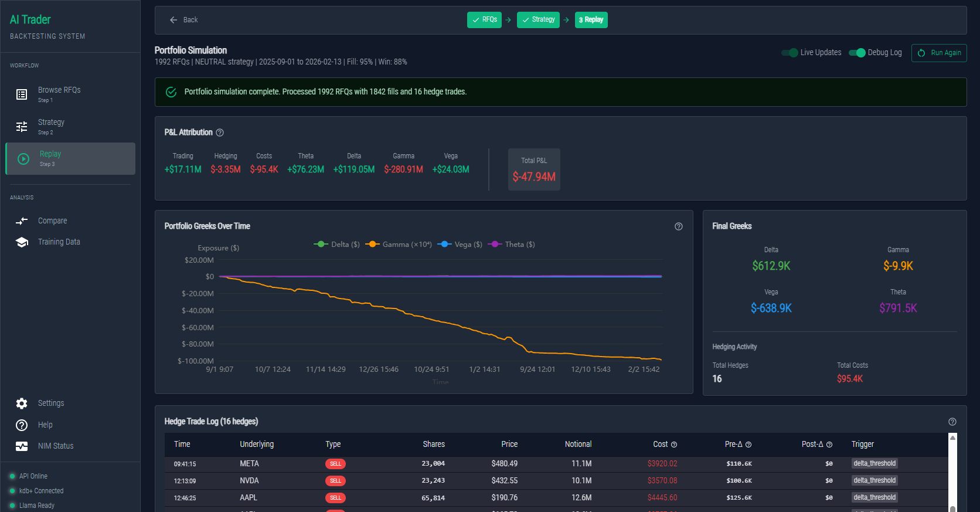The image size is (980, 512).
Task: Click the Pre-Δ column info icon
Action: 748,445
